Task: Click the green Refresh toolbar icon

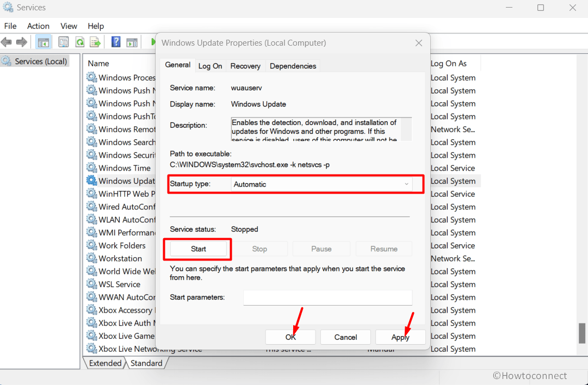Action: pyautogui.click(x=79, y=42)
